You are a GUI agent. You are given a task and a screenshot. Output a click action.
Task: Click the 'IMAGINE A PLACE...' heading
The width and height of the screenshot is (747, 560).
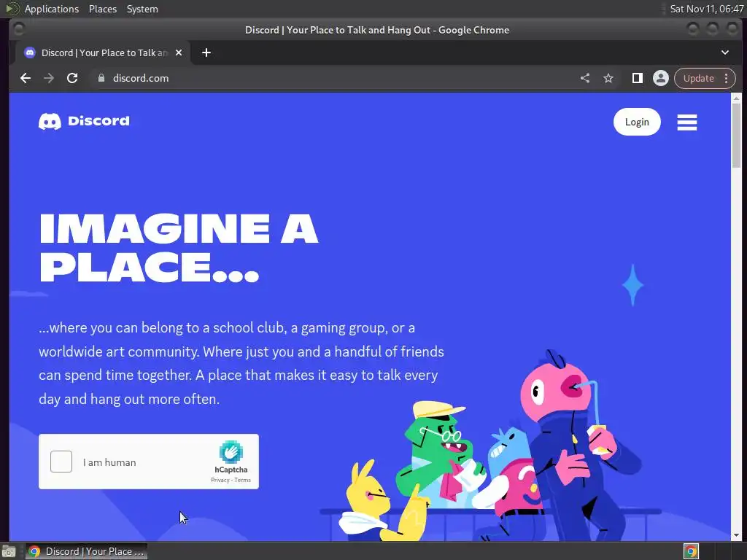pos(179,248)
